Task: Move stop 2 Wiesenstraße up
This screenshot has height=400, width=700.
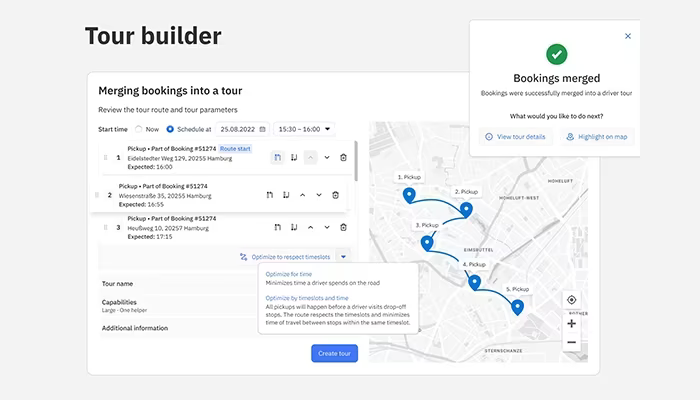Action: click(x=302, y=195)
